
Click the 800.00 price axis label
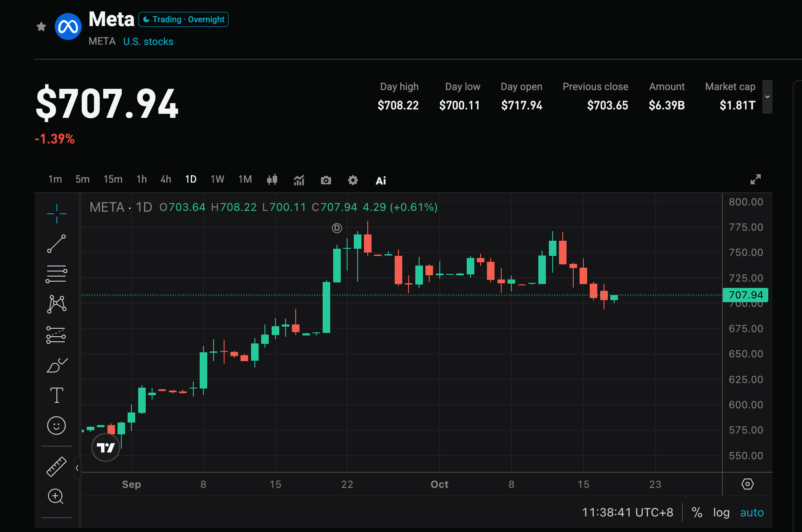(746, 202)
